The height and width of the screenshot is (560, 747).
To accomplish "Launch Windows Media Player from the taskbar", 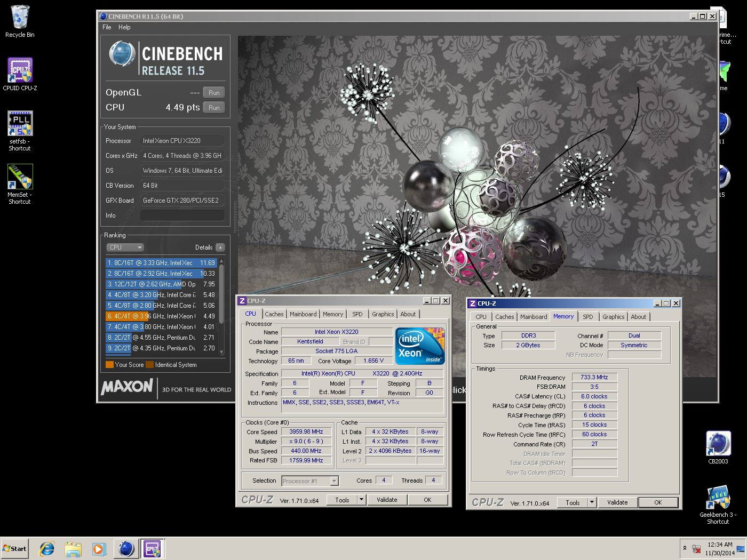I will [x=99, y=548].
